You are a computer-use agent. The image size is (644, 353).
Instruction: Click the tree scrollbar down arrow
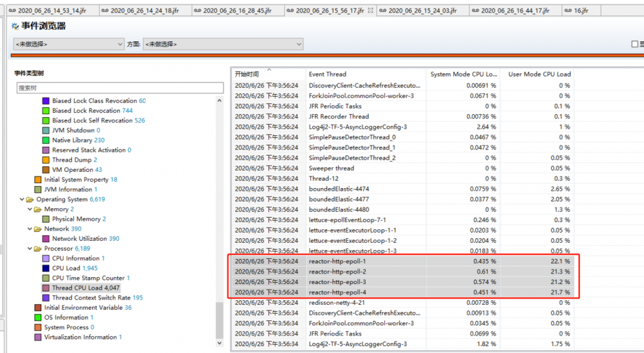[x=220, y=343]
